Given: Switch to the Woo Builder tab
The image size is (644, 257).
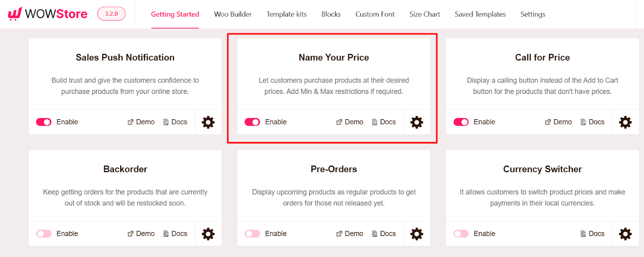Looking at the screenshot, I should (233, 14).
